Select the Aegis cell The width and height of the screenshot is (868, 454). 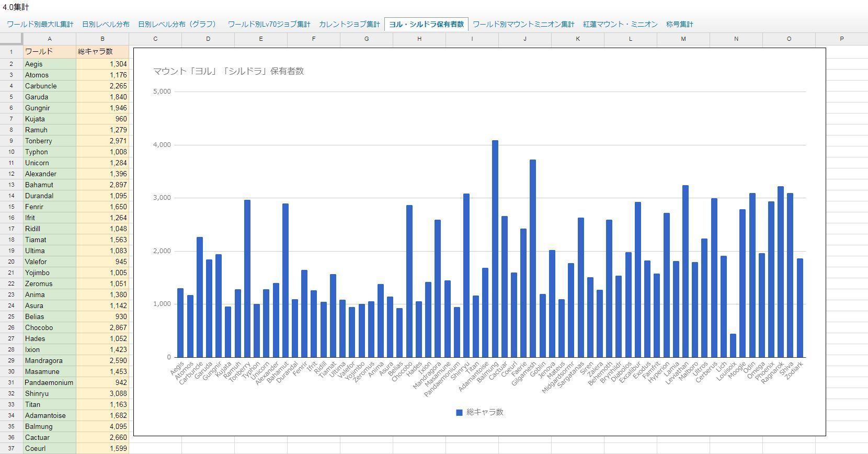[50, 64]
